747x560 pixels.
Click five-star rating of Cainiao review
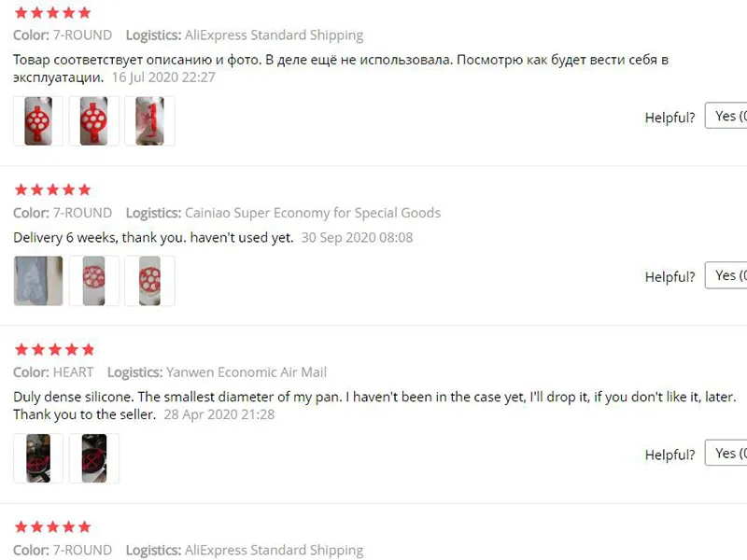pyautogui.click(x=52, y=190)
